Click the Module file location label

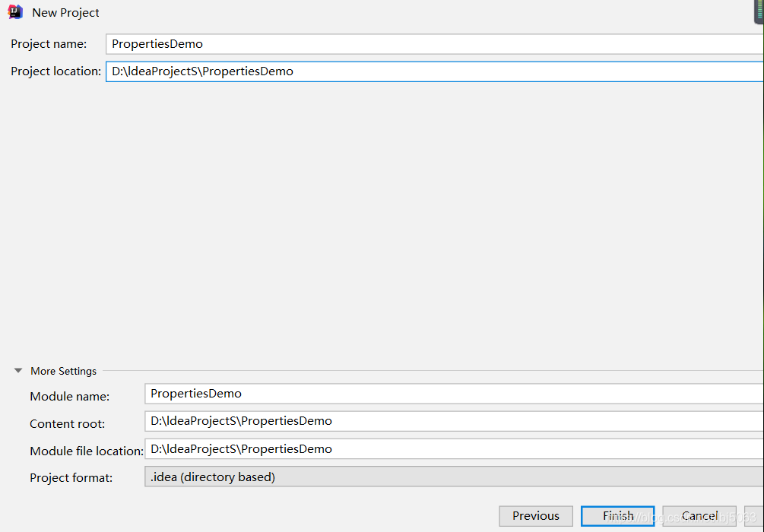pyautogui.click(x=87, y=451)
